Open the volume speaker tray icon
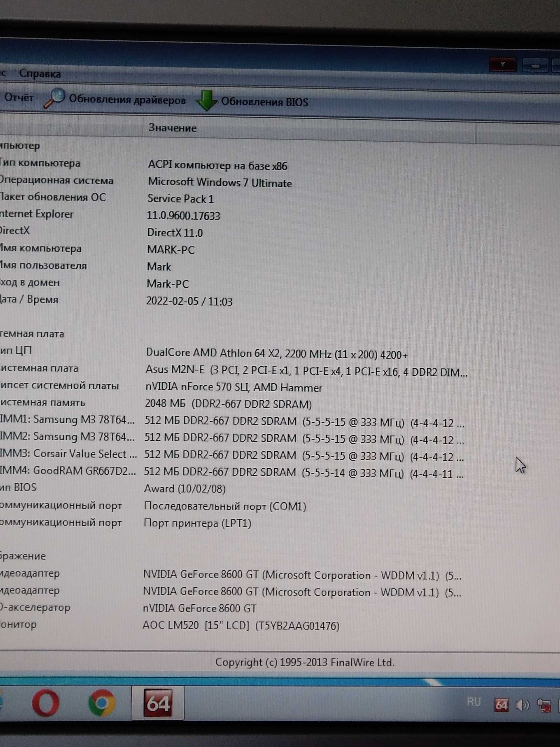This screenshot has width=560, height=747. click(x=523, y=705)
